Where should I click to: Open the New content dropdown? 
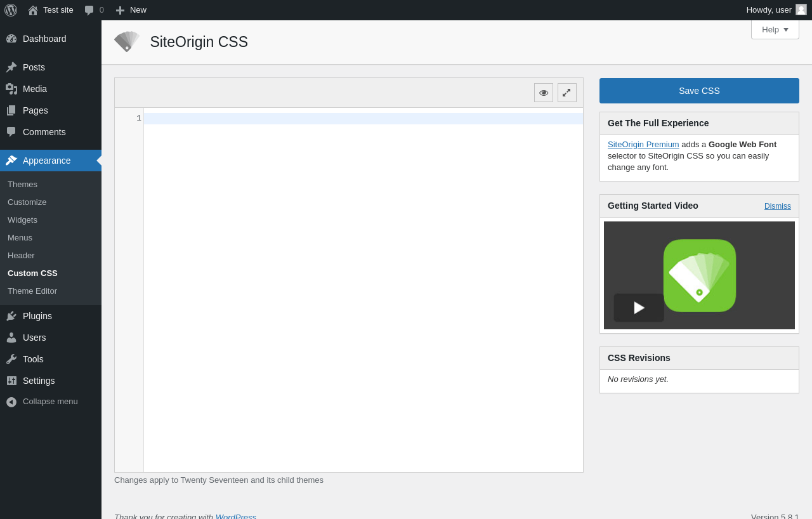pos(131,10)
